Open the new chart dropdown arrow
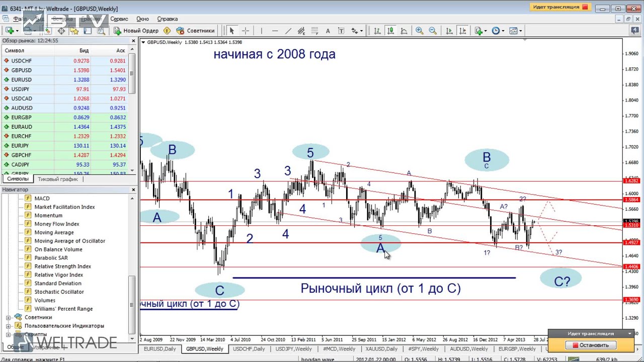The height and width of the screenshot is (362, 644). (17, 31)
